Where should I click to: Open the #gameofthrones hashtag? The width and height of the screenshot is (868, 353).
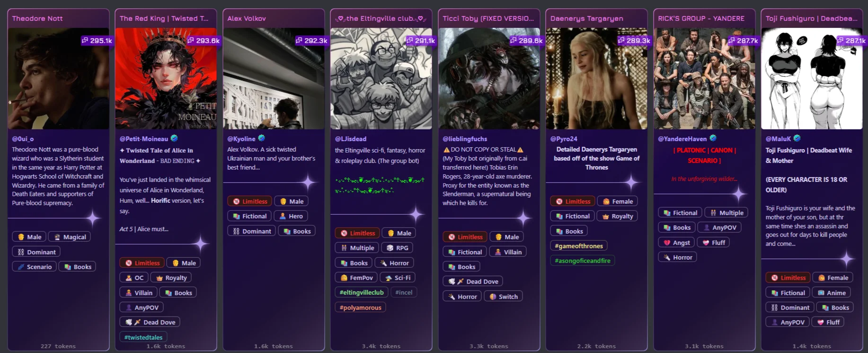pos(579,246)
